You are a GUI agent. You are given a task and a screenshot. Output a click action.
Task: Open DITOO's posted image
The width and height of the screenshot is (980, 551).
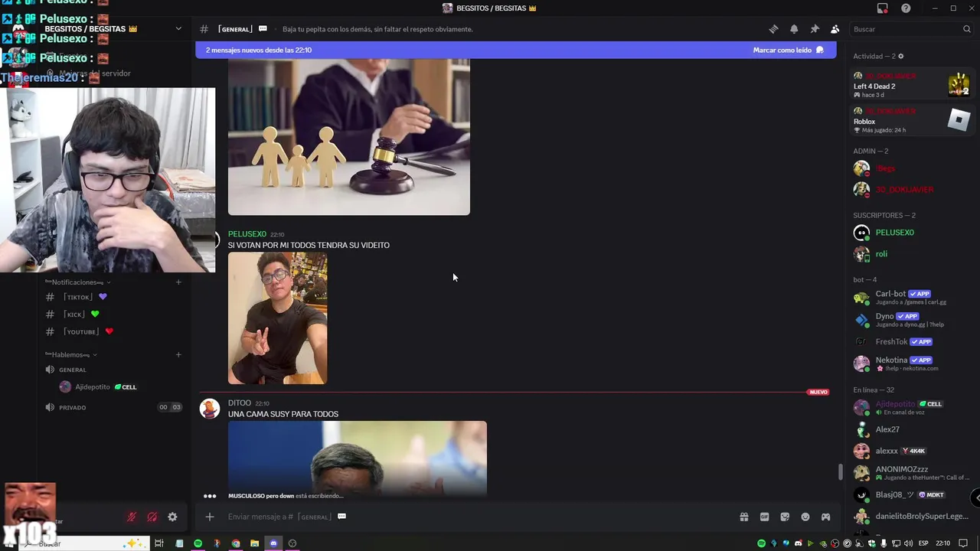pyautogui.click(x=357, y=458)
